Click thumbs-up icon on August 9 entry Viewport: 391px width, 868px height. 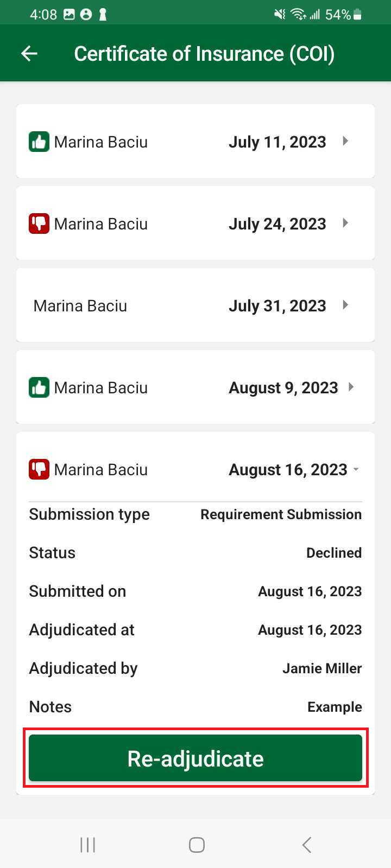[x=39, y=387]
